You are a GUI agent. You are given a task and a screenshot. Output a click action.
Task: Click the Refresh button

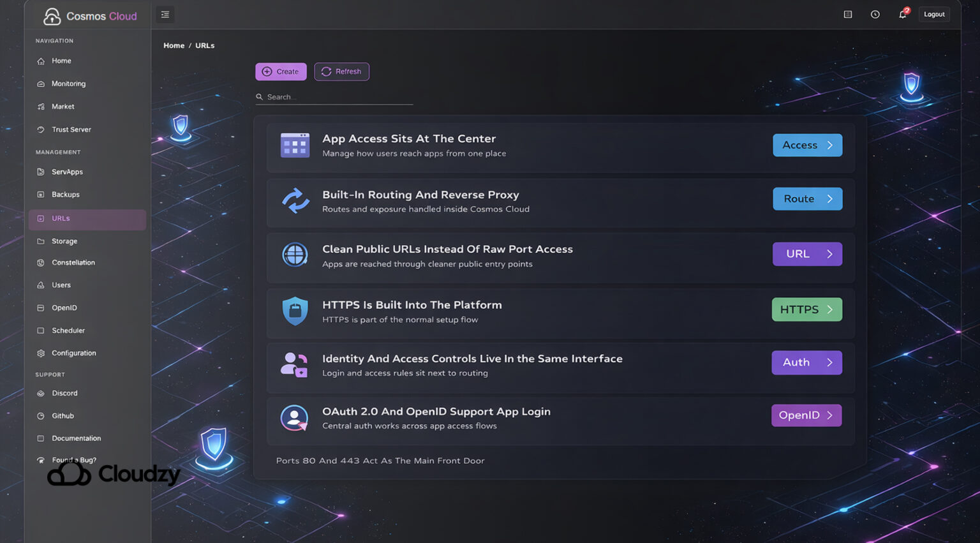[x=341, y=71]
